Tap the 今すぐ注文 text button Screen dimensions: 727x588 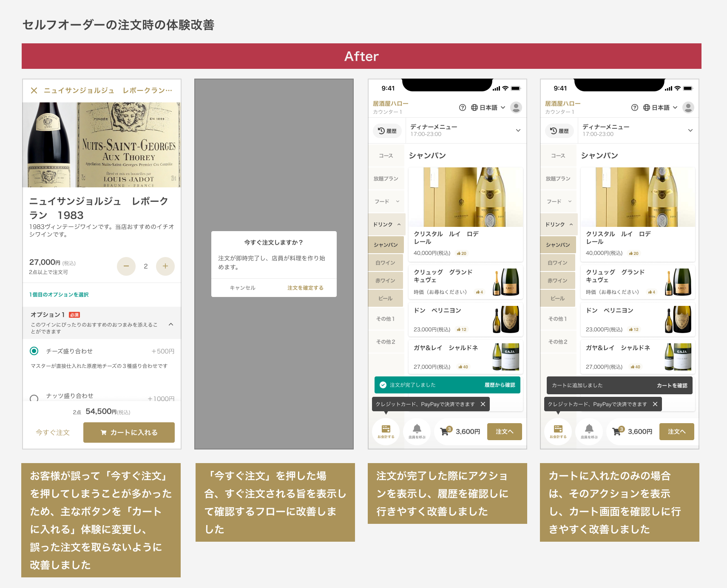53,433
